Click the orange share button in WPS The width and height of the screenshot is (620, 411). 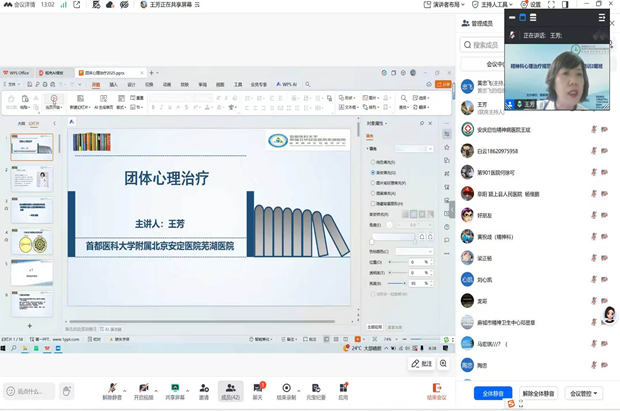(443, 85)
